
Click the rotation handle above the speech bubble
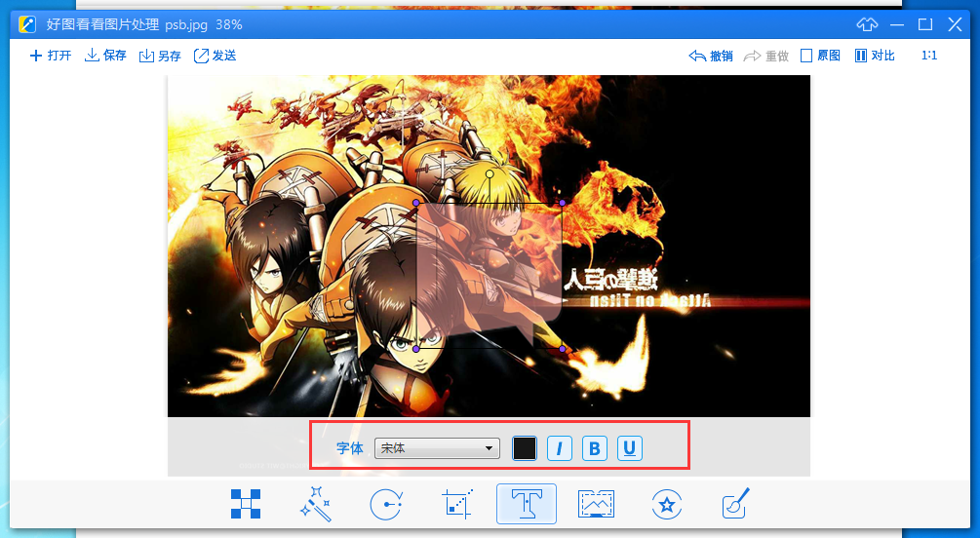[x=490, y=174]
